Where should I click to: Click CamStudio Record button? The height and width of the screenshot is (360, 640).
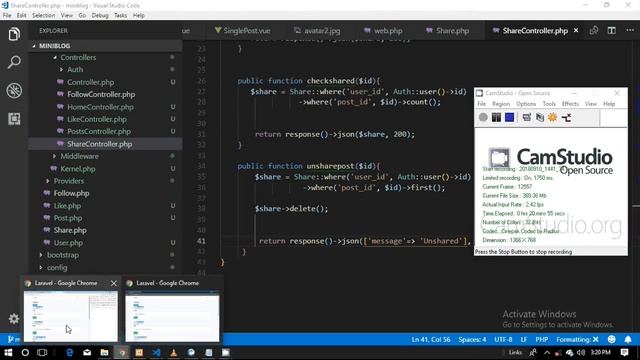483,118
